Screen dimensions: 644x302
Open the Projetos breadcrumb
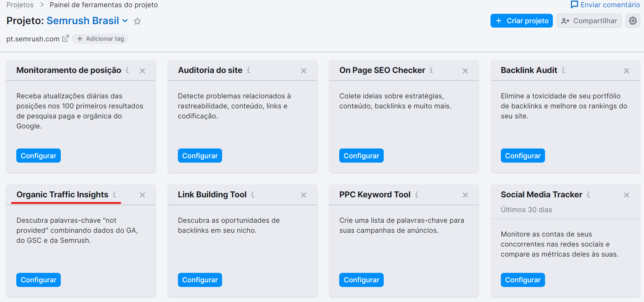coord(20,5)
